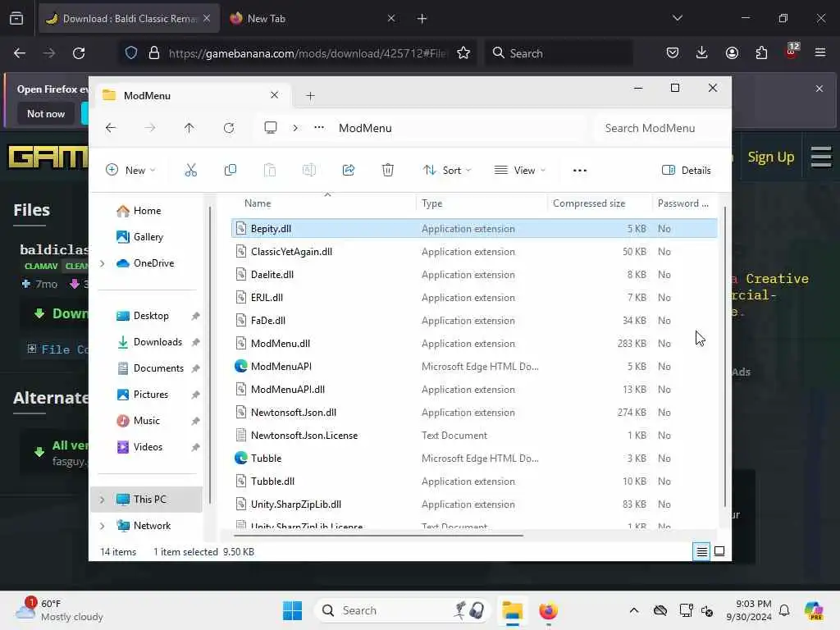Reload the page in Firefox

coord(79,53)
